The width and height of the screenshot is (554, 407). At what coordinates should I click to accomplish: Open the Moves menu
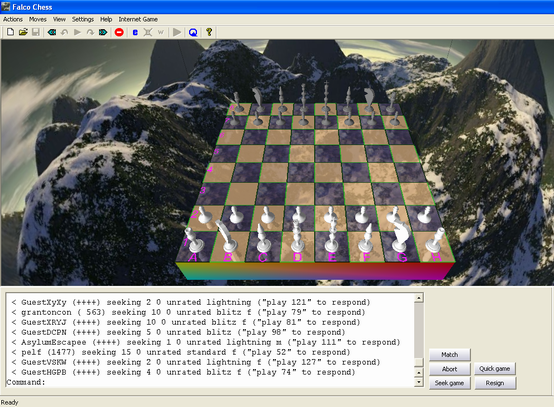click(38, 19)
